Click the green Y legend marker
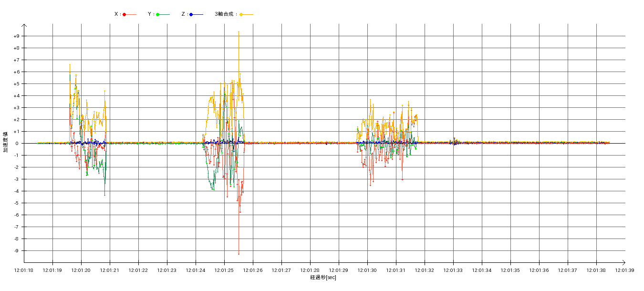Image resolution: width=644 pixels, height=291 pixels. point(158,14)
